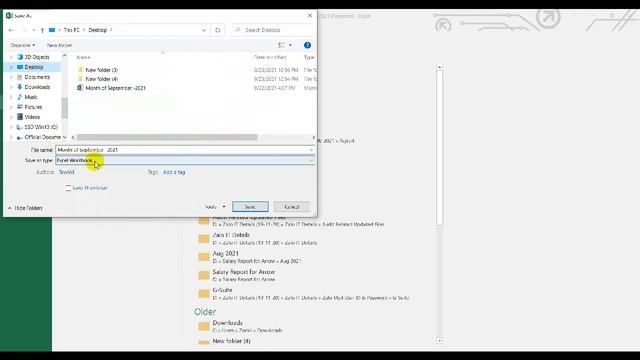Viewport: 640px width, 360px height.
Task: Go back with the Back arrow
Action: (11, 30)
